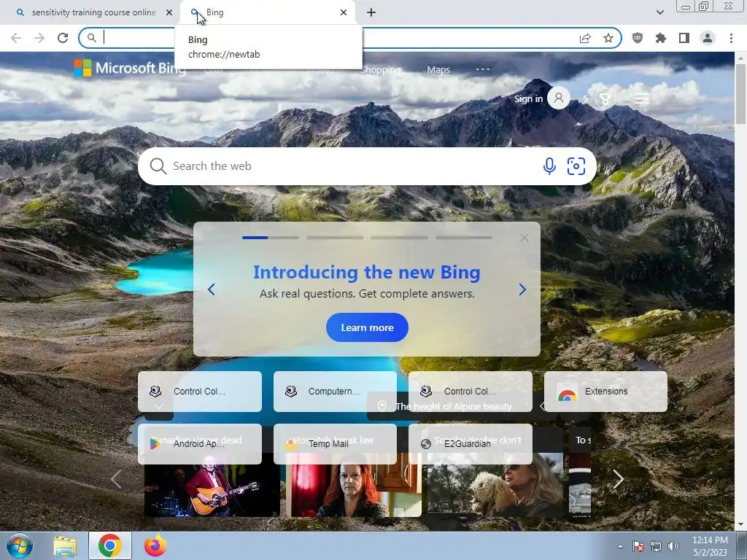Click Sign in on Bing
This screenshot has height=560, width=747.
click(x=528, y=98)
